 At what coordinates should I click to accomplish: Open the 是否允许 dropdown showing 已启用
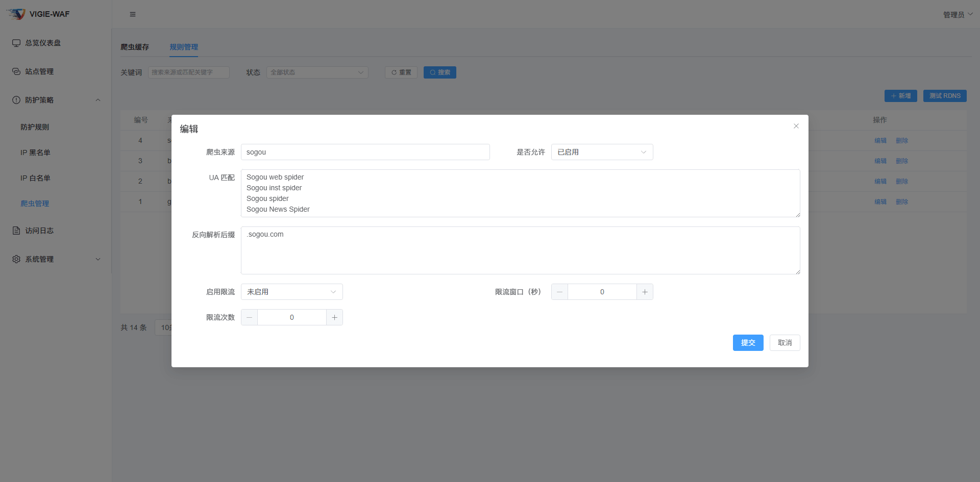click(602, 152)
